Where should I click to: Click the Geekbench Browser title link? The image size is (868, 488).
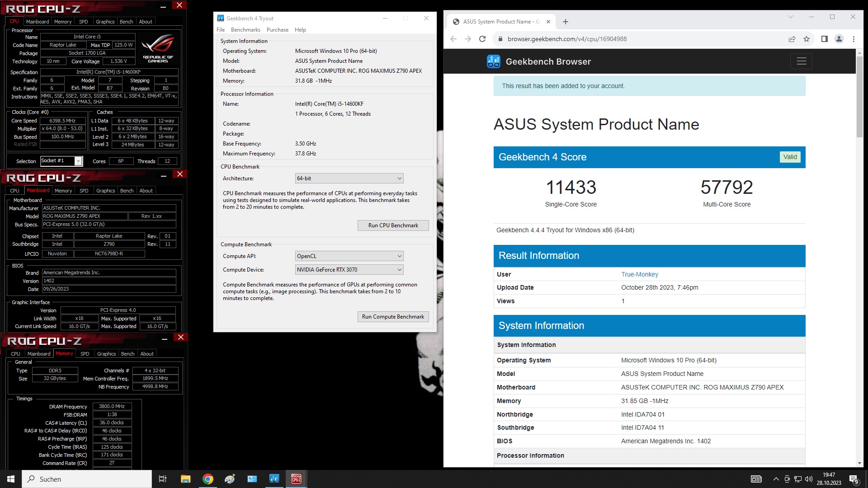pyautogui.click(x=548, y=61)
